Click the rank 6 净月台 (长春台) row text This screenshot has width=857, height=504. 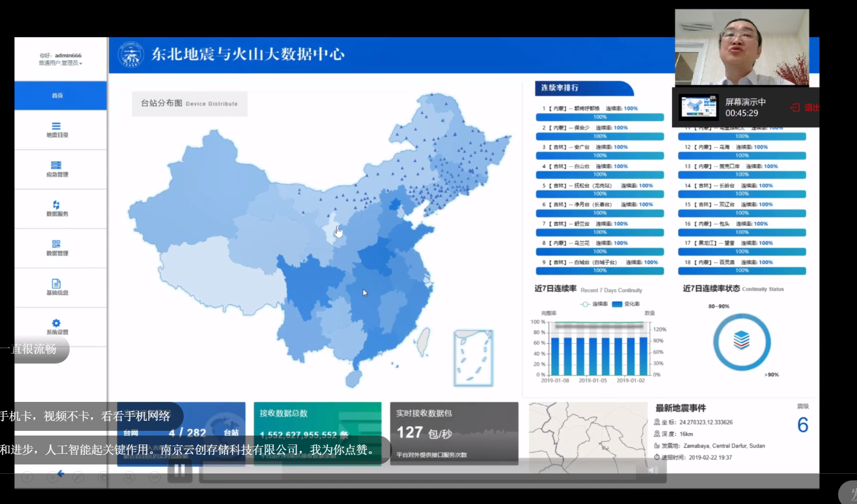click(x=598, y=205)
